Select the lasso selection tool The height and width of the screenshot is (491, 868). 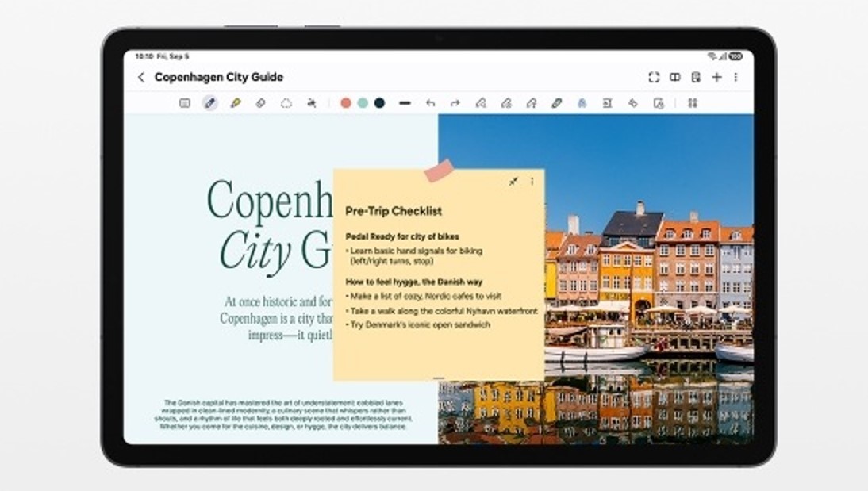tap(286, 103)
